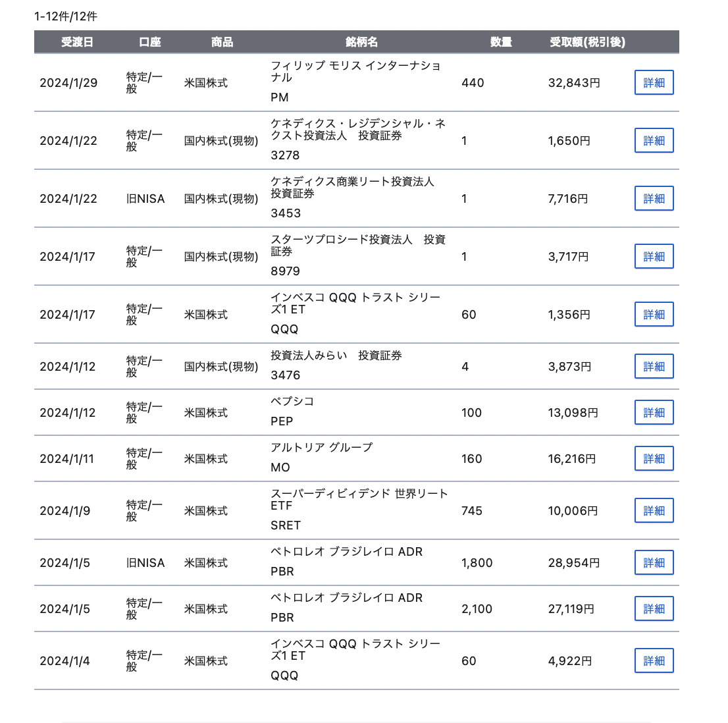
Task: Click the name ペプシコ
Action: pyautogui.click(x=292, y=401)
